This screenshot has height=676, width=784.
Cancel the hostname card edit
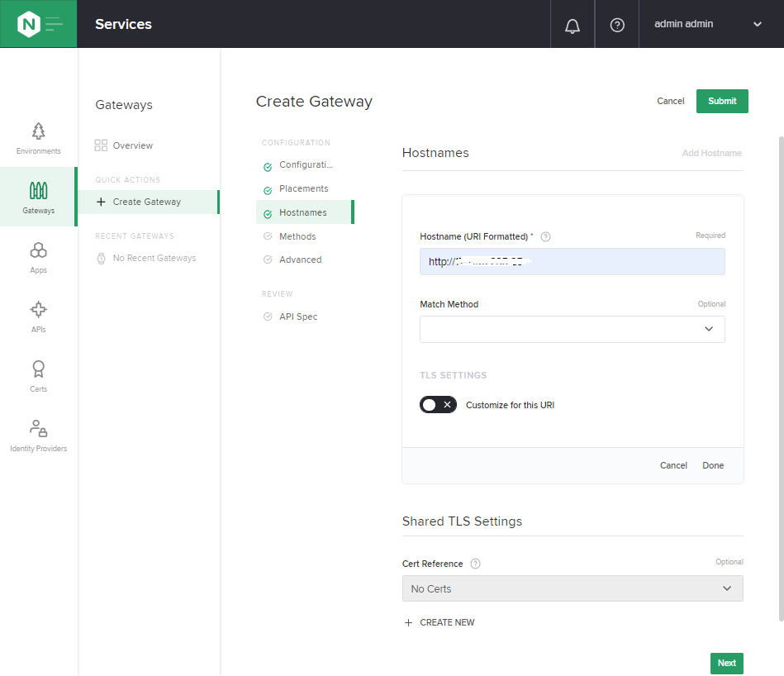pos(673,465)
